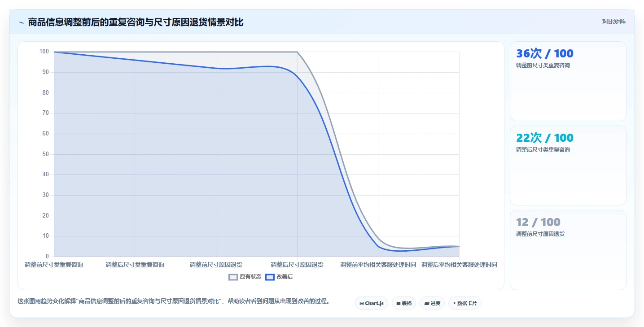Open the 36次 / 100 stat card
Screen dimensions: 644x327
pyautogui.click(x=568, y=81)
